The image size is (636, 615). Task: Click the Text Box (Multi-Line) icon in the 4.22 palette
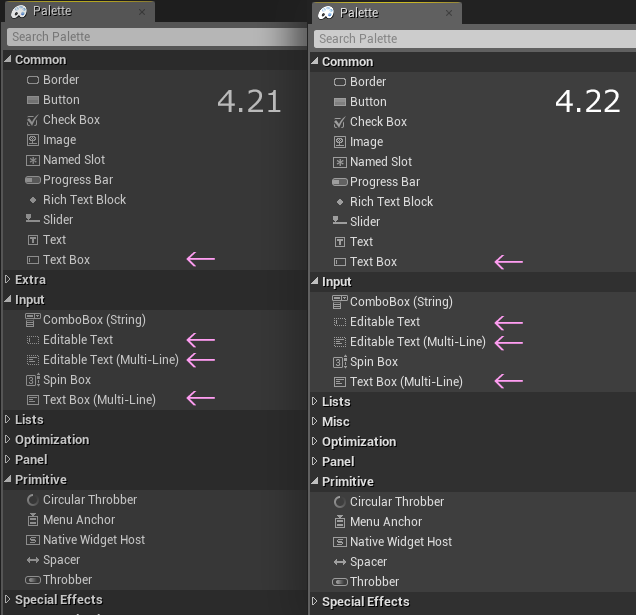[x=340, y=382]
